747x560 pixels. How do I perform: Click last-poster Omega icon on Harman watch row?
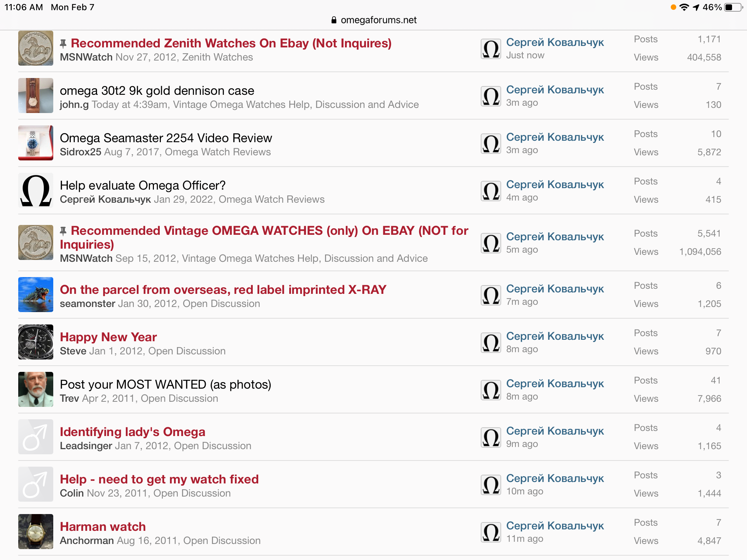[x=491, y=532]
